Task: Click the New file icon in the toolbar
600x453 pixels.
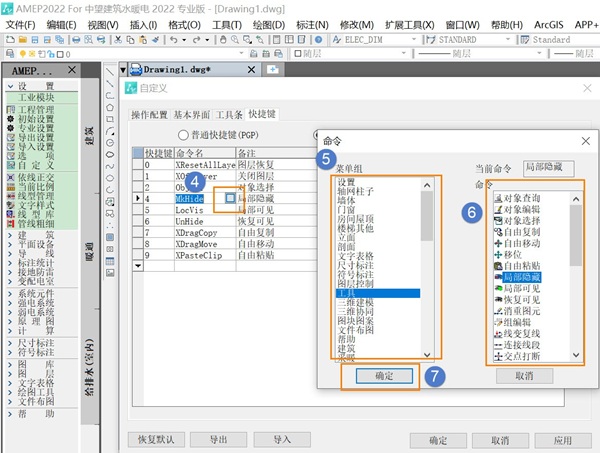Action: point(10,39)
